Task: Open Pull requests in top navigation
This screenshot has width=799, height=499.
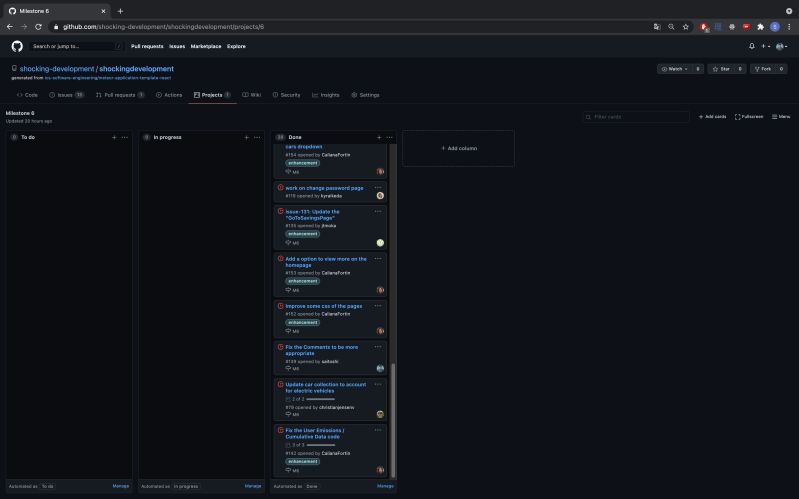Action: pyautogui.click(x=147, y=46)
